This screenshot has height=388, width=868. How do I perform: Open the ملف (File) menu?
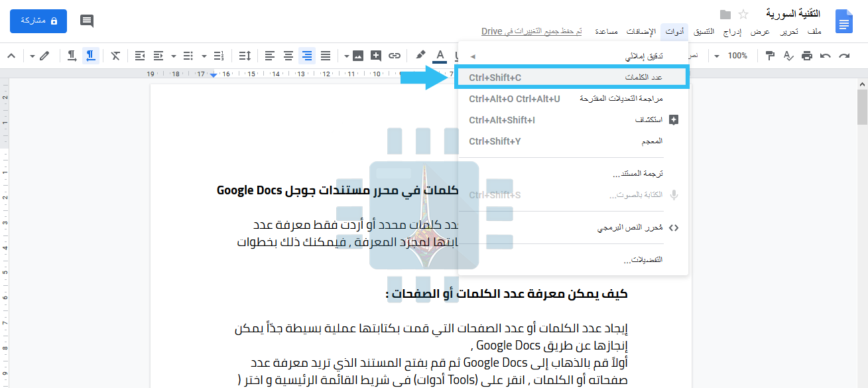[814, 32]
